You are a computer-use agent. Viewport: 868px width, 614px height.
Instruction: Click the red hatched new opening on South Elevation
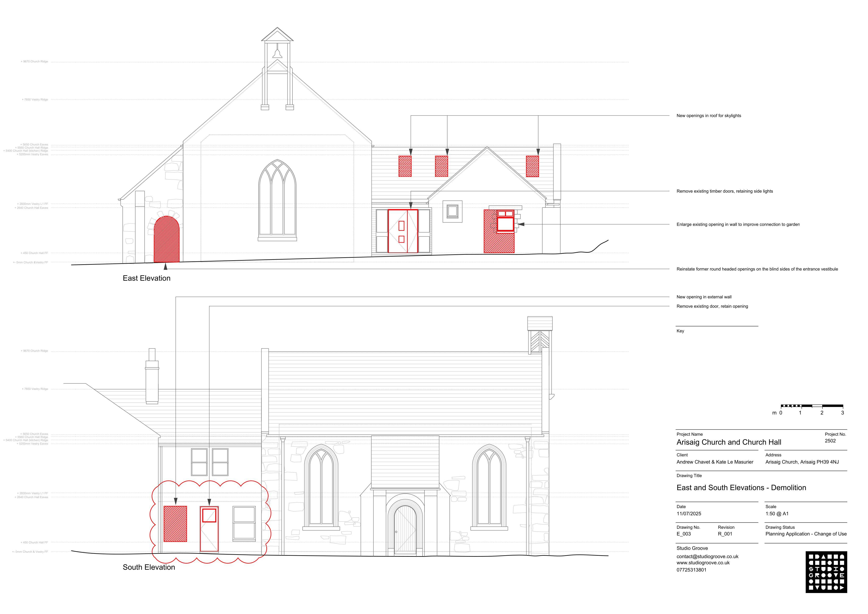(x=175, y=524)
